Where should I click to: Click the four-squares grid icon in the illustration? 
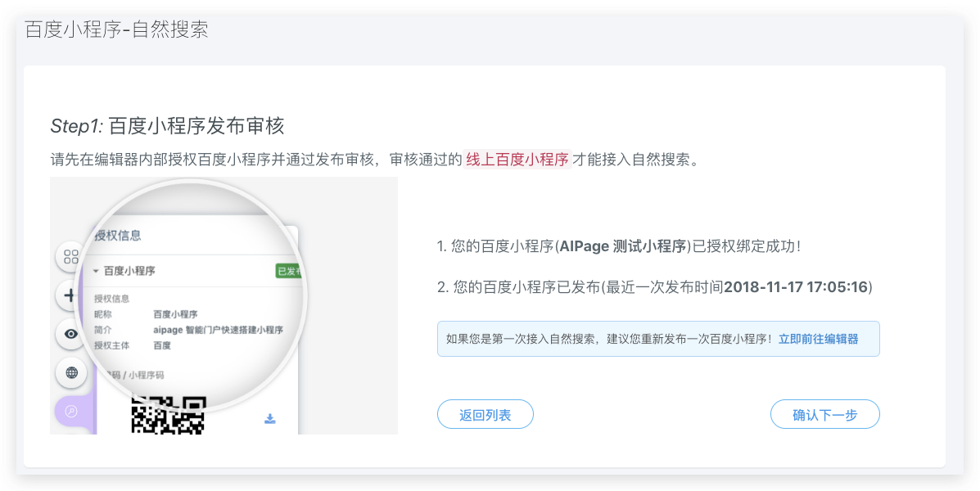click(71, 256)
